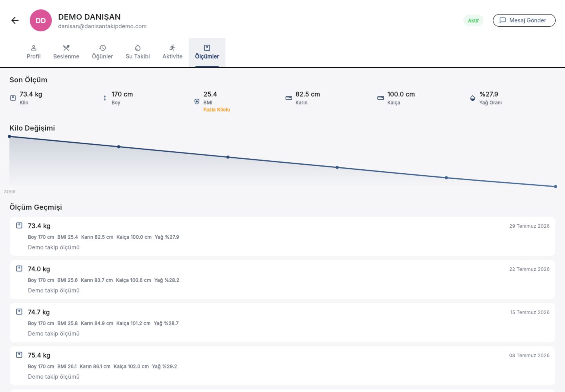Click the Mesaj Gönder button
This screenshot has height=392, width=565.
coord(524,20)
